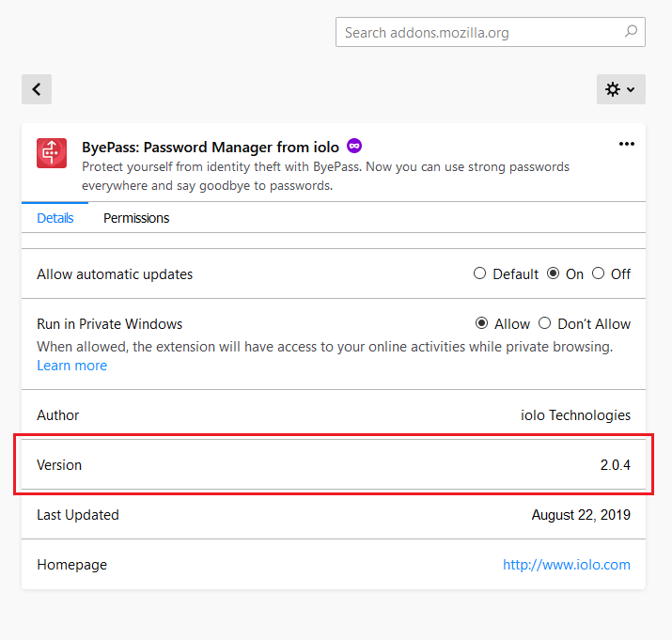Screen dimensions: 672x640
Task: Open the three-dot more options menu
Action: [626, 144]
